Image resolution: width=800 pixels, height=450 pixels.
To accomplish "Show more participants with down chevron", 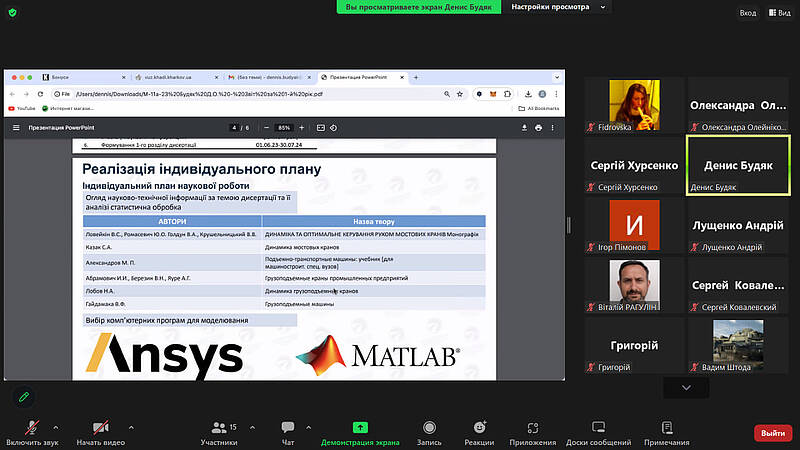I will click(x=686, y=388).
